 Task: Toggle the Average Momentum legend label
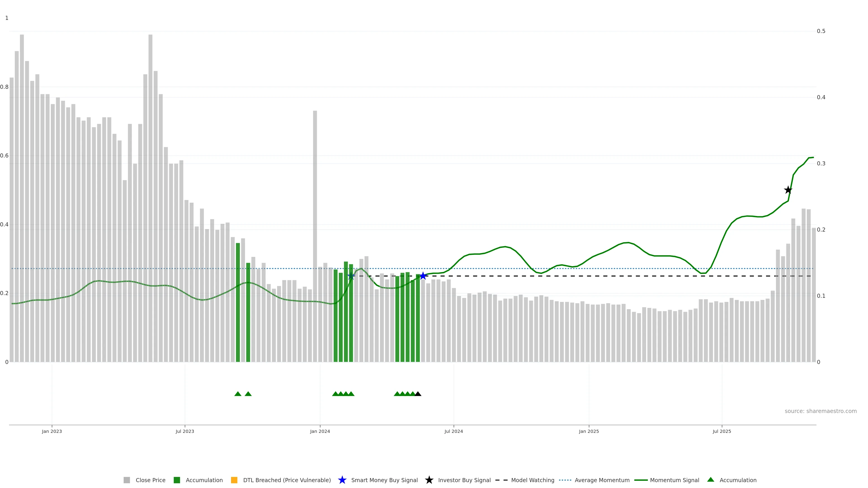tap(602, 480)
